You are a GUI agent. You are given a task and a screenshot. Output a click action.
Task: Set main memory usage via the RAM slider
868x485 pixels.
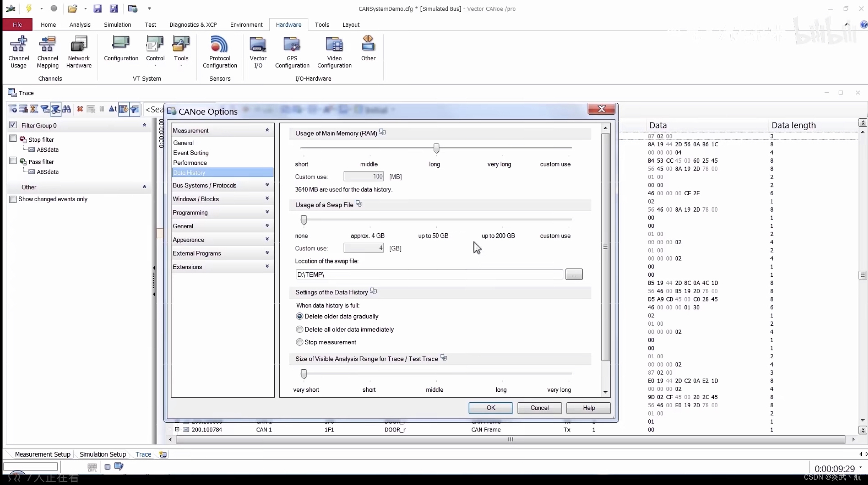tap(436, 148)
